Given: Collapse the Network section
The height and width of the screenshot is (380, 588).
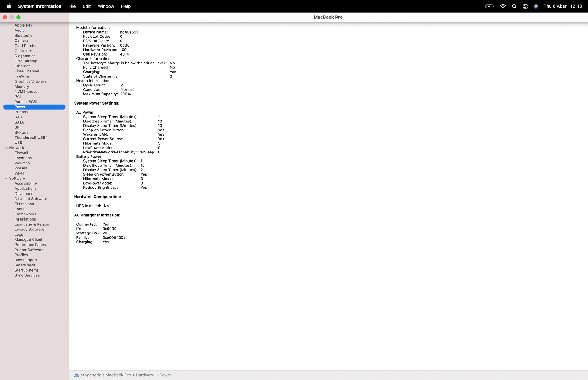Looking at the screenshot, I should point(6,148).
